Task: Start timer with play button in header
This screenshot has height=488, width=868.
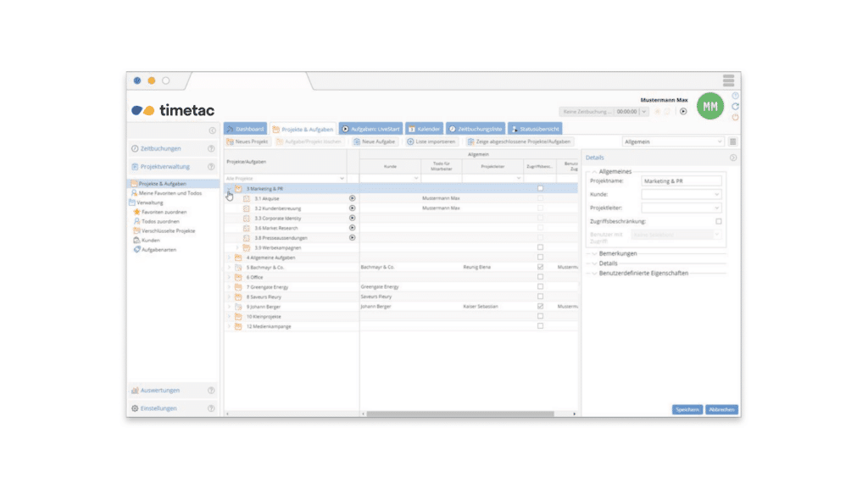Action: pos(684,111)
